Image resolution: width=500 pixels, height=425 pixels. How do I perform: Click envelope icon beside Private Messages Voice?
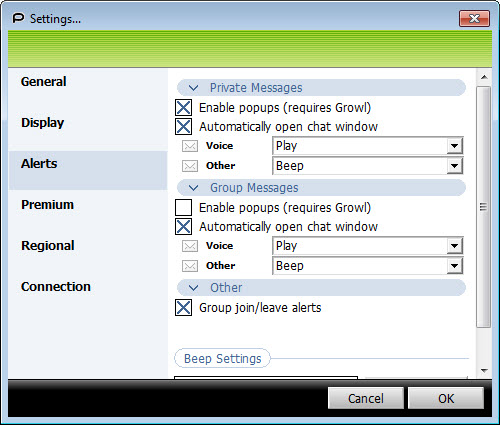190,146
